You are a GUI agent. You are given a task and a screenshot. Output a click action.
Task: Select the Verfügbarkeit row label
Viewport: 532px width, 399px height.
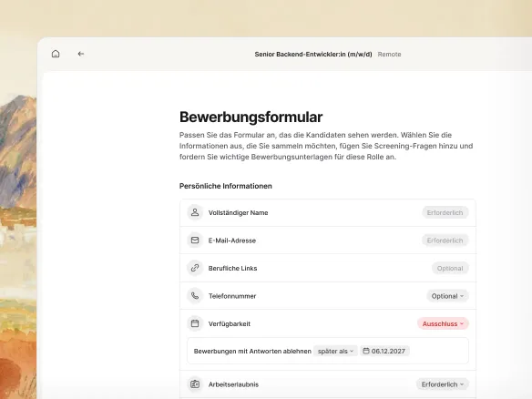(x=230, y=324)
